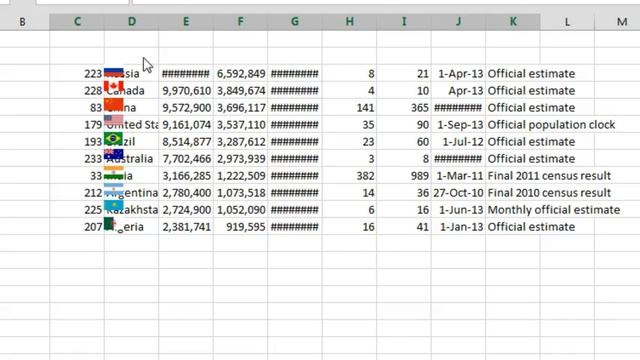Select column M header
640x360 pixels.
618,22
